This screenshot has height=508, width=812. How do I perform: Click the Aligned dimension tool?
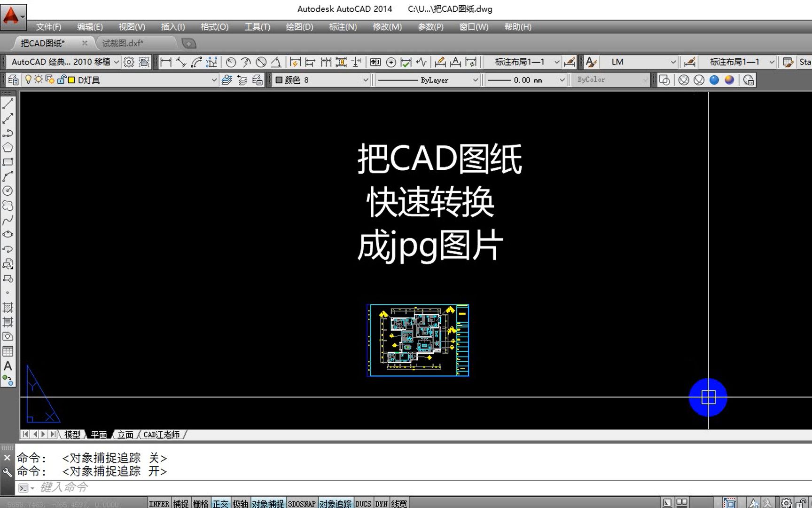(x=181, y=62)
